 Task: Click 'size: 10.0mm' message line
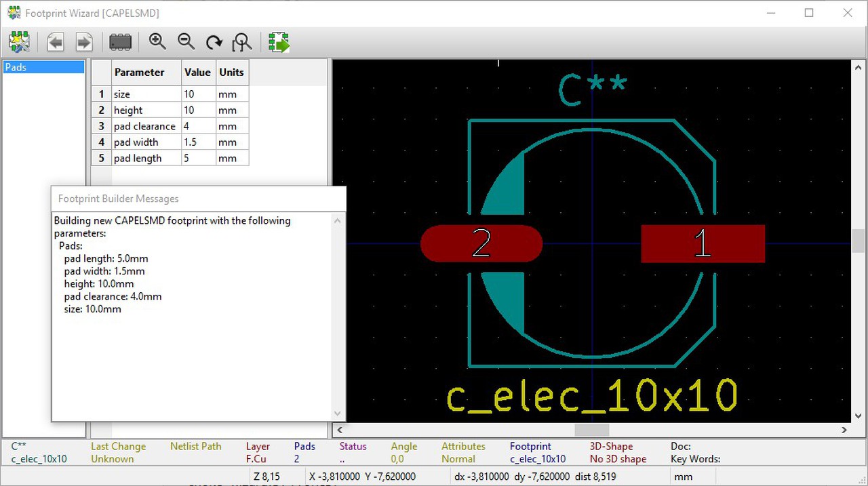[x=93, y=308]
